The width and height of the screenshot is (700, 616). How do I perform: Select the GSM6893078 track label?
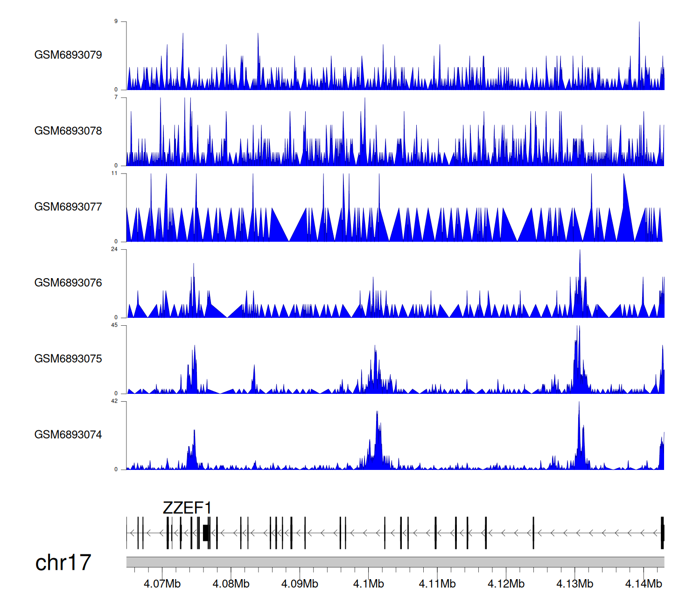(68, 131)
